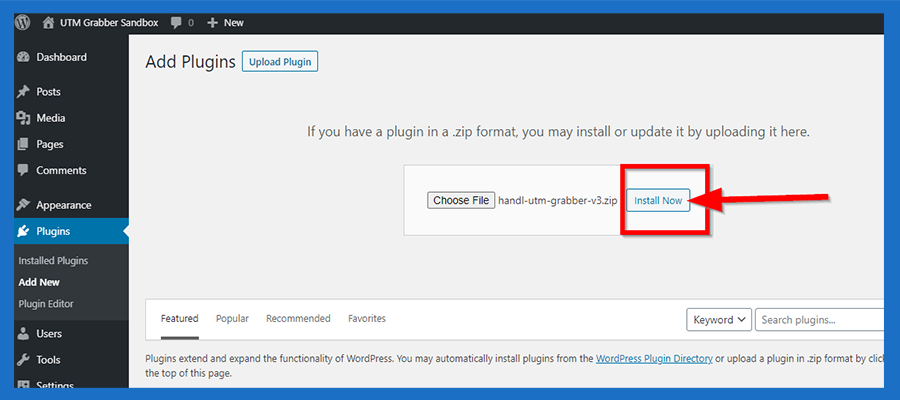
Task: Click the Appearance paintbrush icon
Action: [x=24, y=205]
